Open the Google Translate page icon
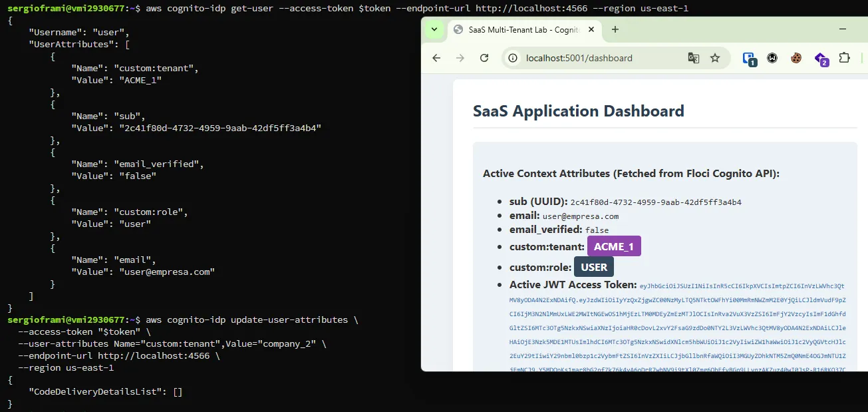 click(x=694, y=58)
